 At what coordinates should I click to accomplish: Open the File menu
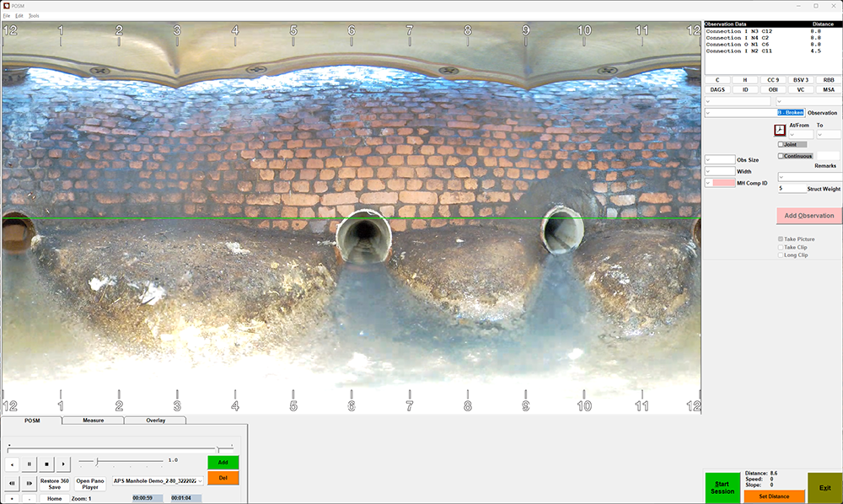pyautogui.click(x=7, y=15)
